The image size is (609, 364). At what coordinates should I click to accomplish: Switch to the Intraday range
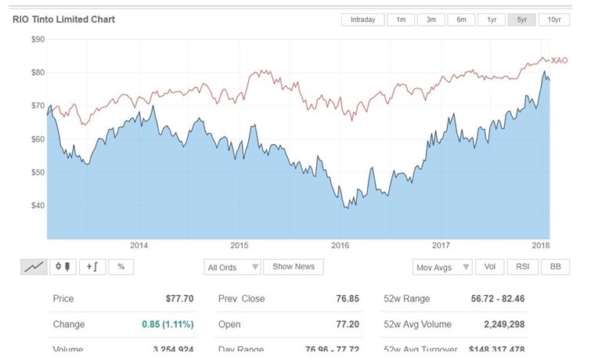tap(362, 20)
